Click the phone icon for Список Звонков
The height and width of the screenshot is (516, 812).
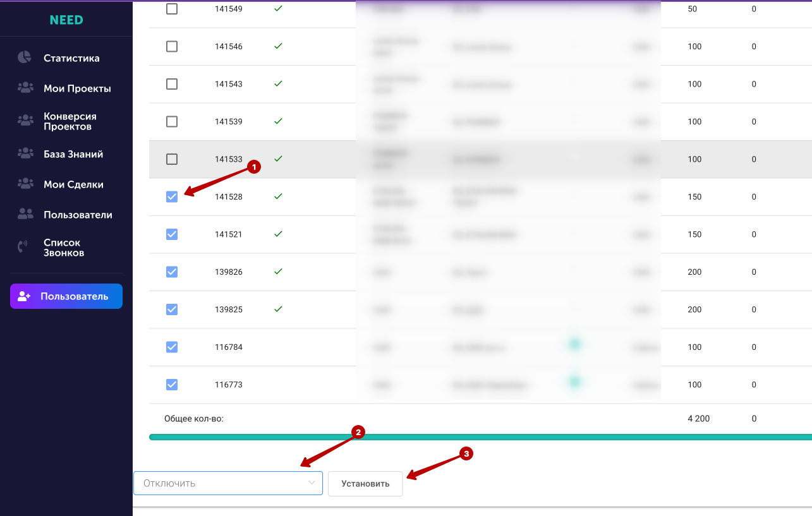(x=23, y=246)
